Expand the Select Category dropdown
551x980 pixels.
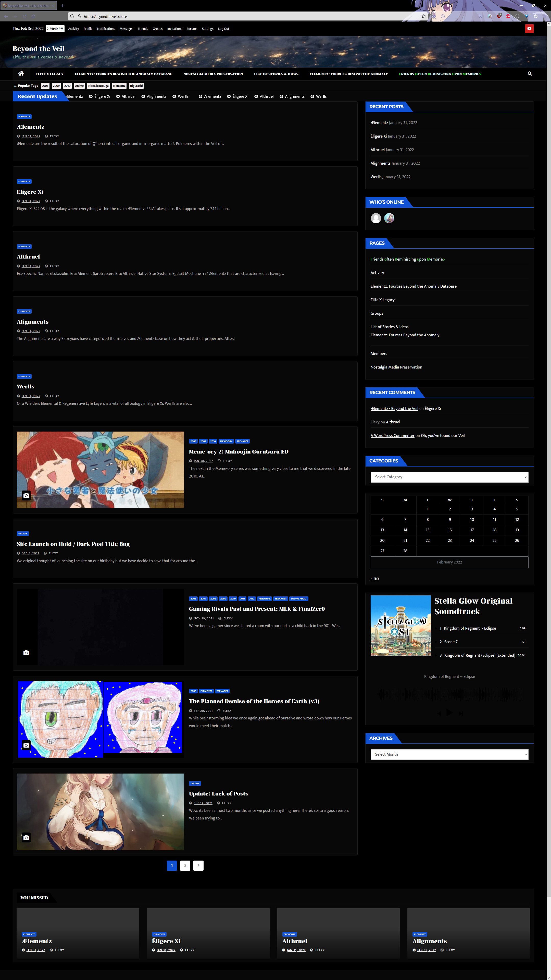tap(449, 477)
